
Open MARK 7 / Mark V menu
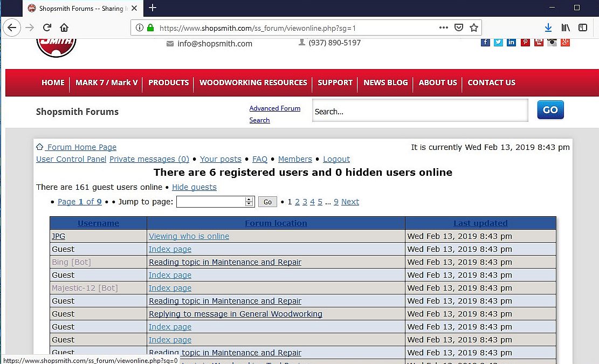(106, 83)
